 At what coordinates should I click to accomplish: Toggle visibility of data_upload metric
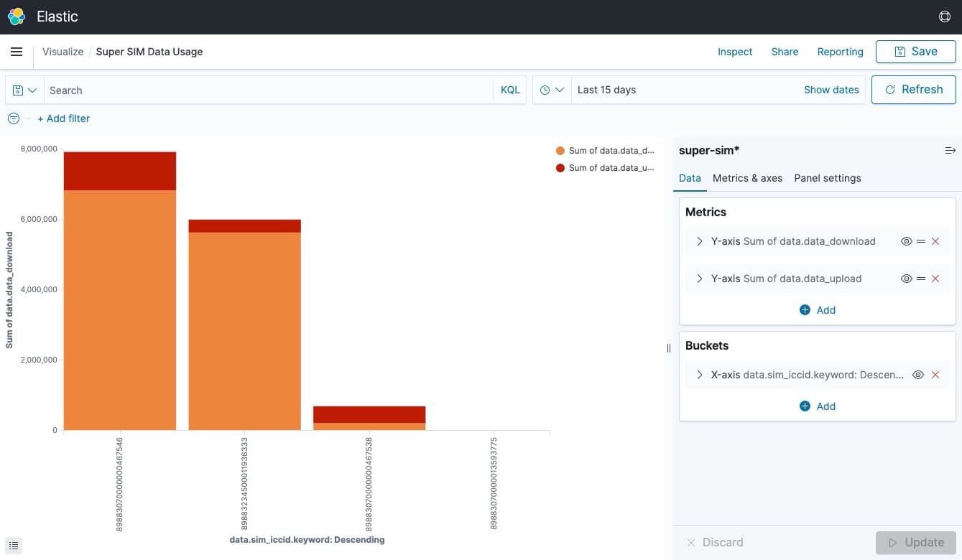pyautogui.click(x=906, y=279)
